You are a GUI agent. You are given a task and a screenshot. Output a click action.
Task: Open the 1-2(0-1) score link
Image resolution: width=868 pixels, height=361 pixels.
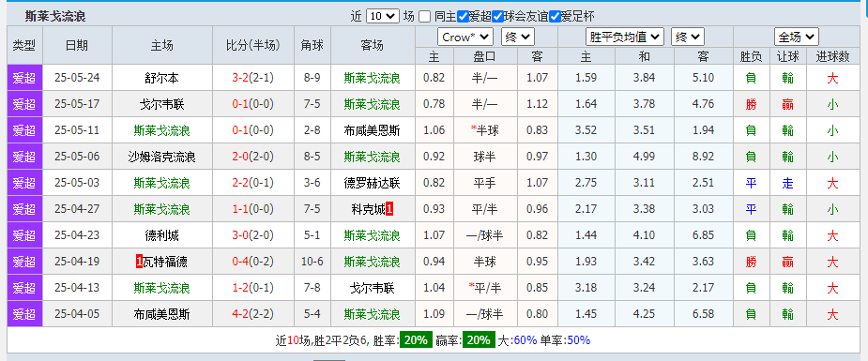tap(253, 288)
